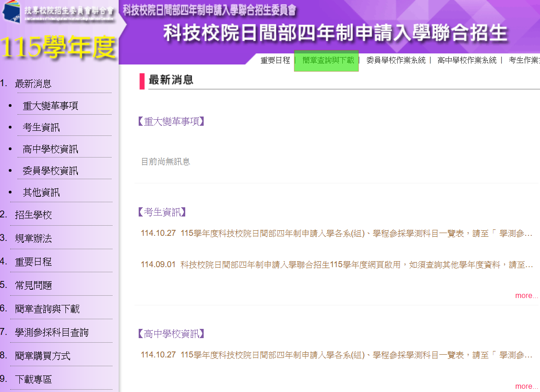Open 高中學校作業系統 top menu item

tap(467, 60)
